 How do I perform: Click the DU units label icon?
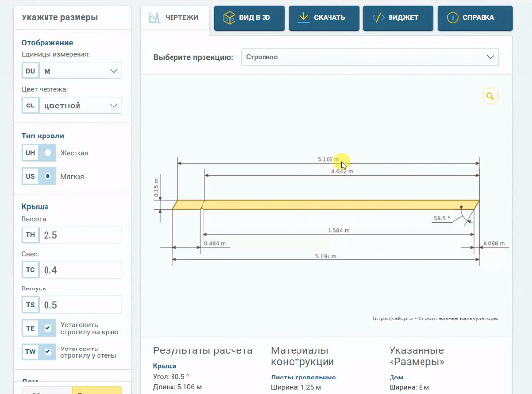pos(31,71)
